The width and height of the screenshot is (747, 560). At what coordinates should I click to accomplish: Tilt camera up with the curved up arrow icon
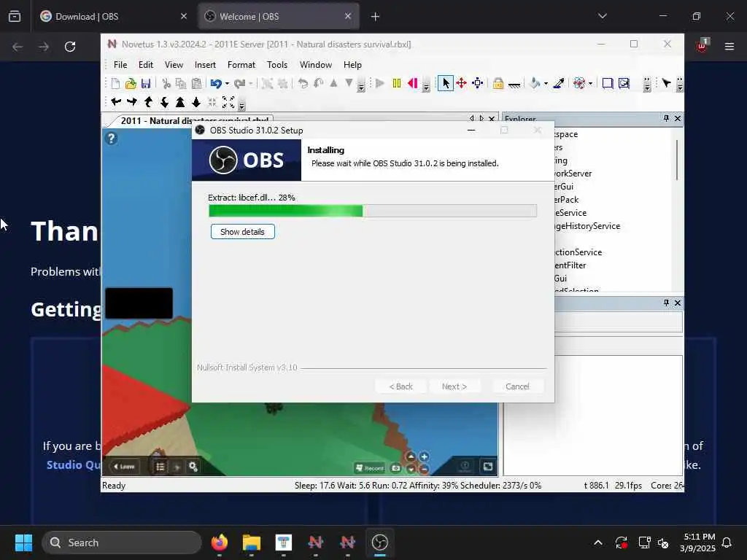pos(148,102)
